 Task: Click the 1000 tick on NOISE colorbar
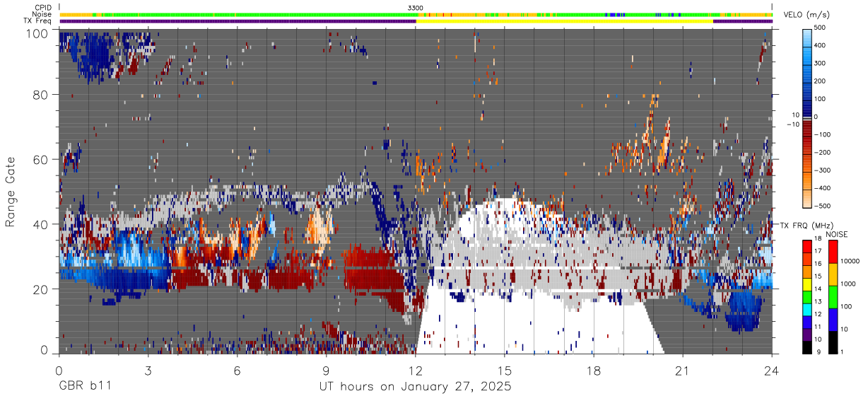849,284
